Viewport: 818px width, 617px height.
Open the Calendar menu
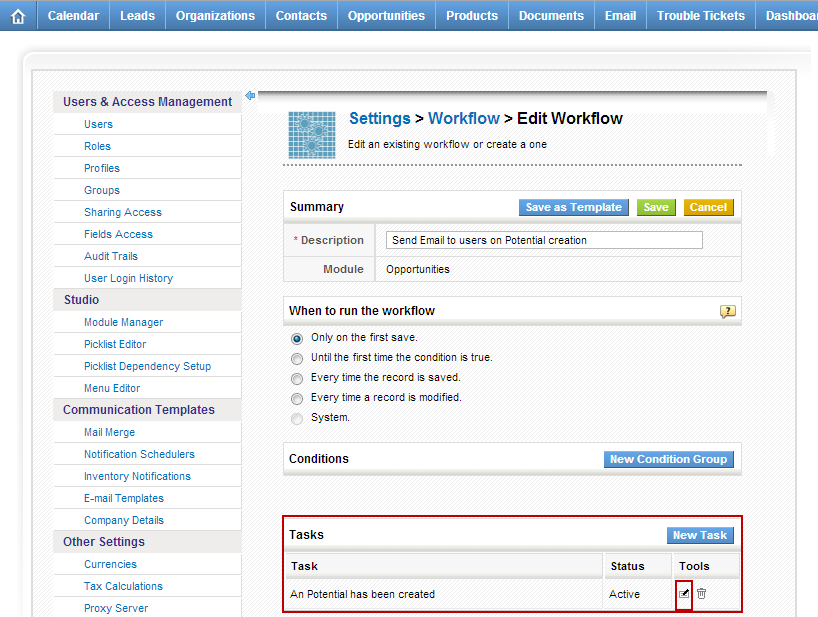tap(74, 16)
